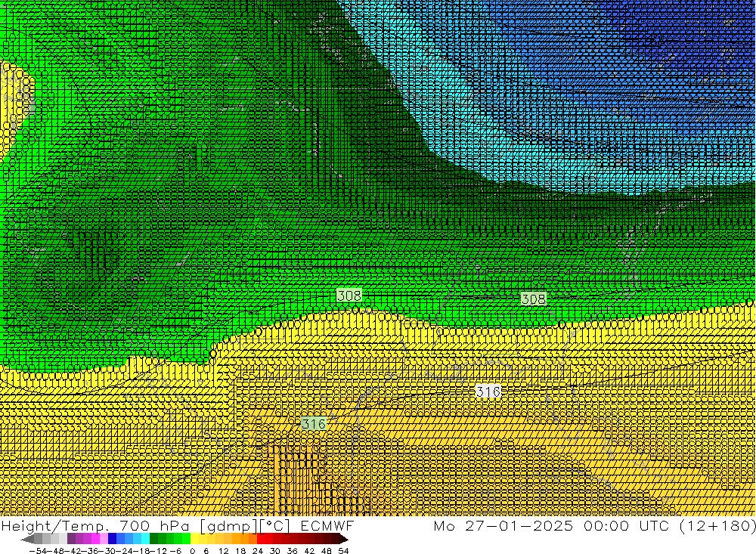Click the white-background 316 contour label
The image size is (756, 554).
(x=488, y=391)
